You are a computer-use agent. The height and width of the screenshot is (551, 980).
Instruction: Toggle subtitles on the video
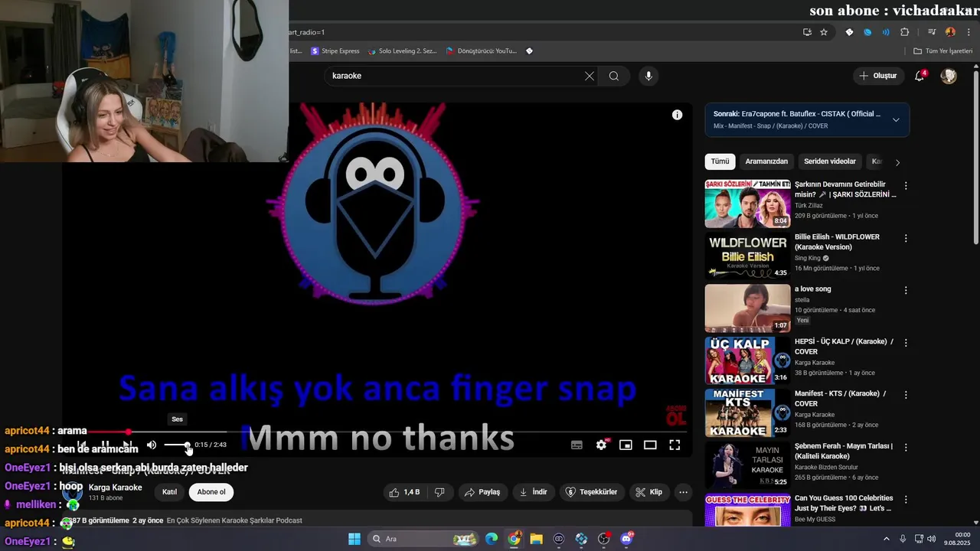(577, 445)
